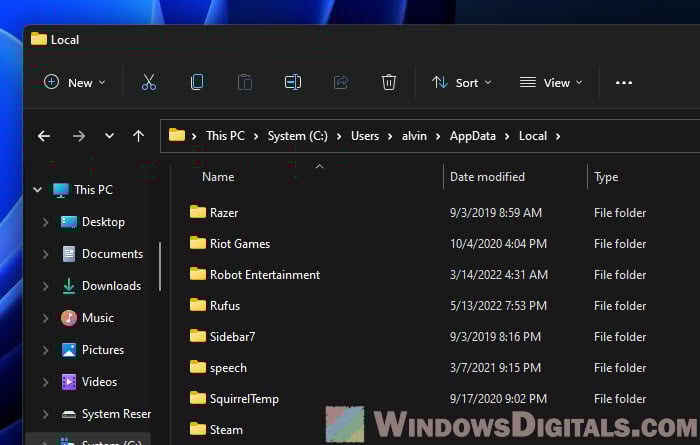
Task: Click date 3/7/2021 9:15 PM
Action: pyautogui.click(x=495, y=368)
